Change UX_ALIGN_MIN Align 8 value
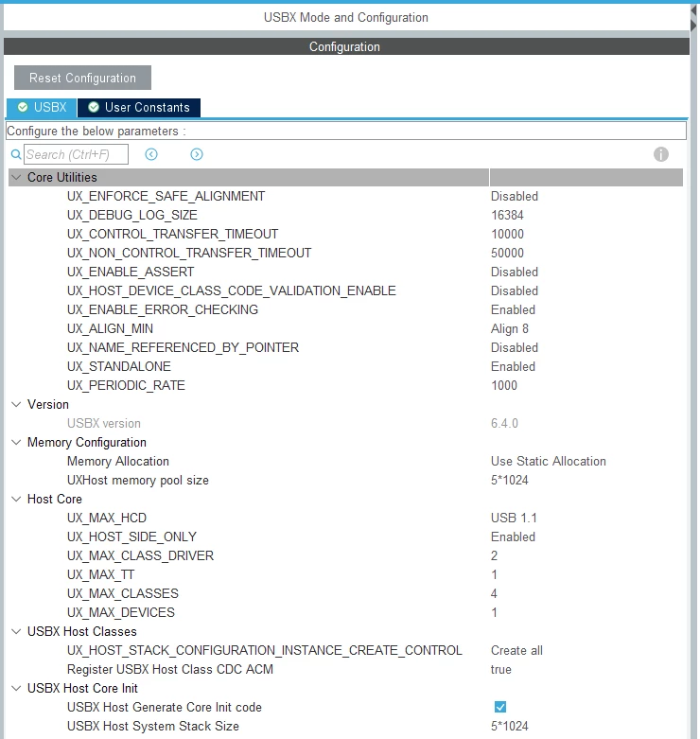 pyautogui.click(x=510, y=328)
